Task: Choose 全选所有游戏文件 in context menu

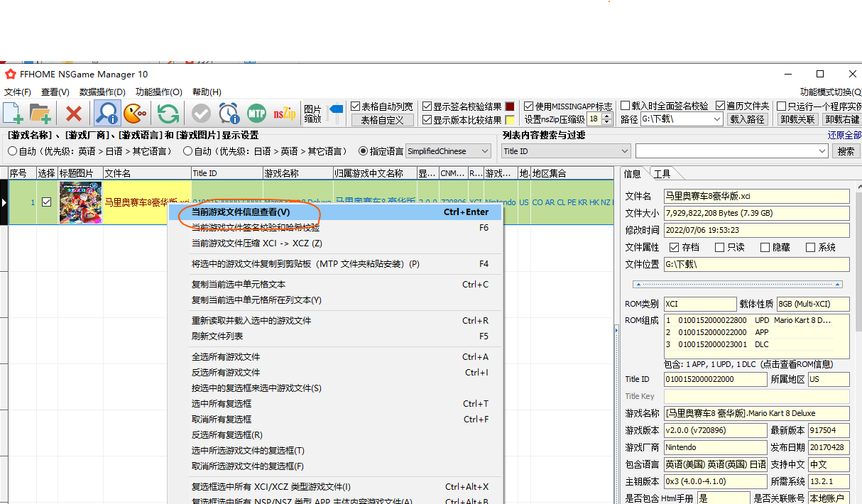Action: click(335, 357)
